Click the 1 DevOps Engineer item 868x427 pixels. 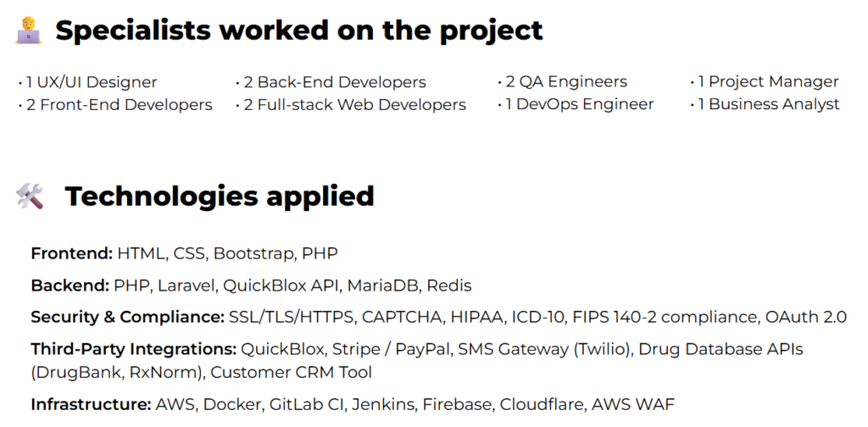click(x=576, y=104)
